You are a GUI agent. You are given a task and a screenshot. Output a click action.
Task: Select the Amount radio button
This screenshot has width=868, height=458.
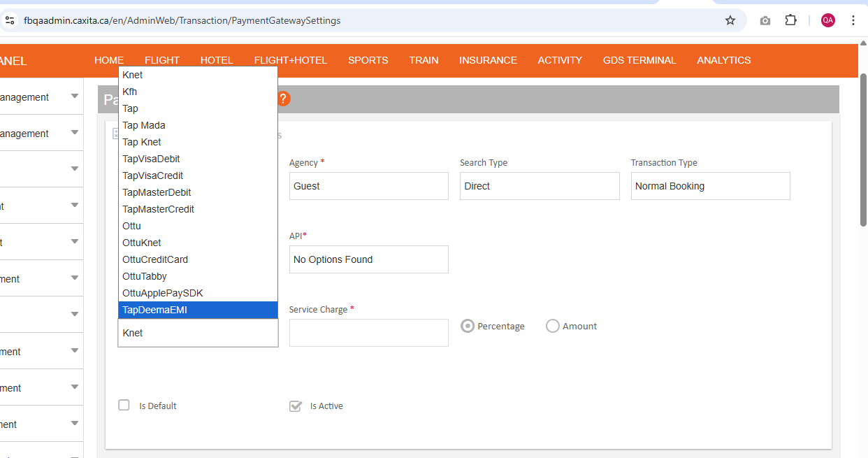pos(553,326)
